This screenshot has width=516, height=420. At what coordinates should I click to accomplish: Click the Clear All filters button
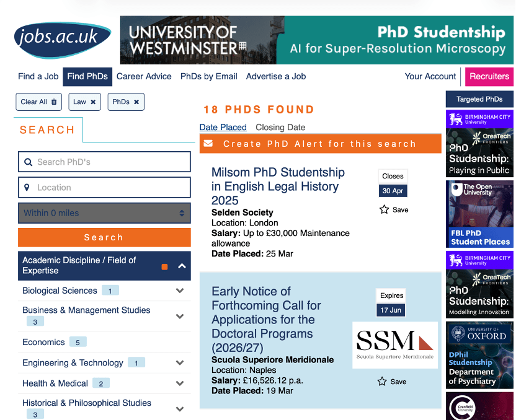click(x=39, y=102)
